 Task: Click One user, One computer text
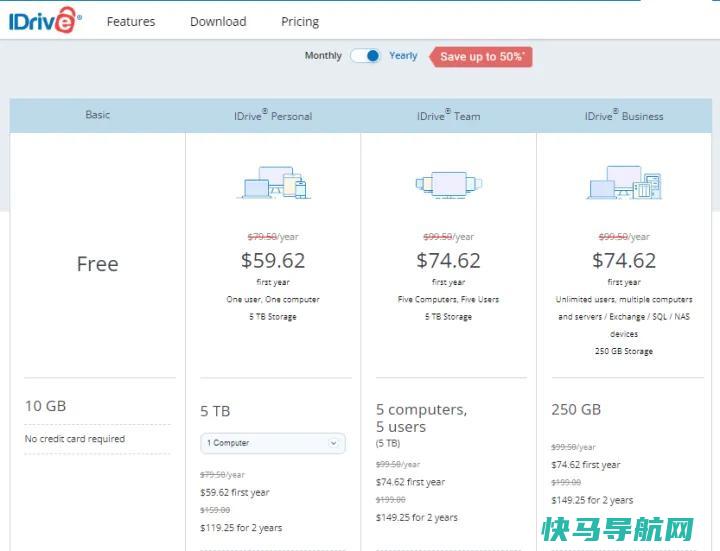click(x=273, y=299)
